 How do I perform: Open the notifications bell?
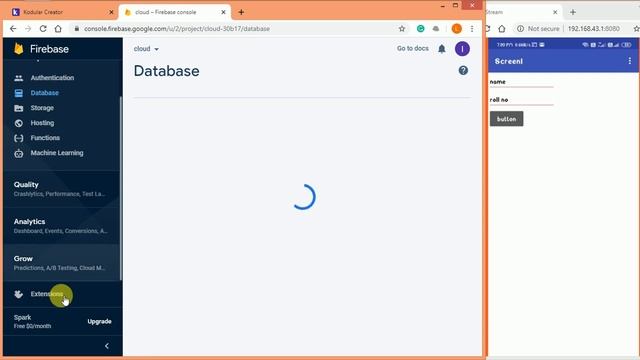tap(442, 49)
